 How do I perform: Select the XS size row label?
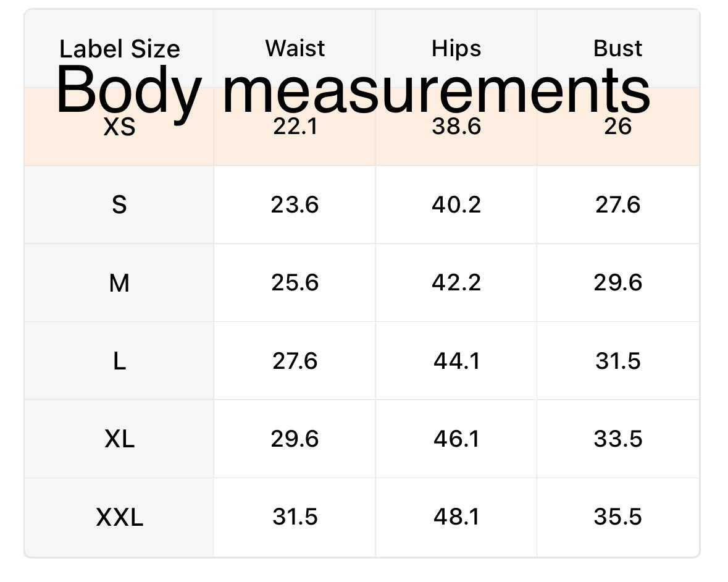119,126
